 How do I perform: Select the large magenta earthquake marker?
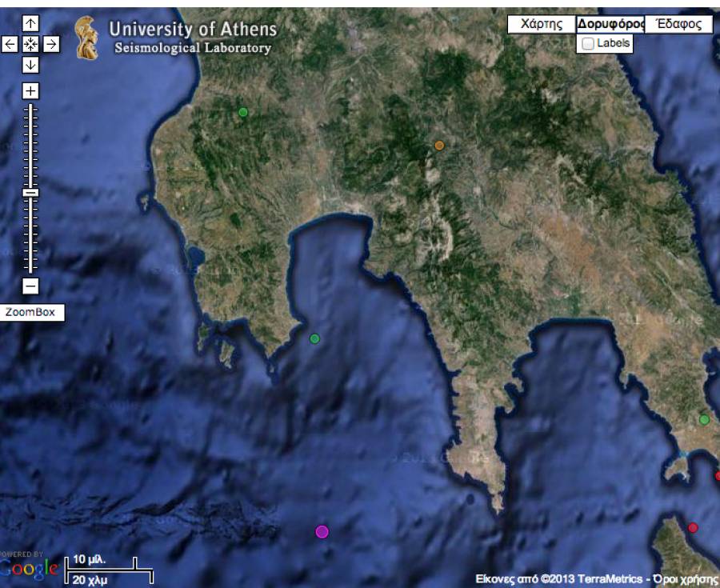click(322, 531)
